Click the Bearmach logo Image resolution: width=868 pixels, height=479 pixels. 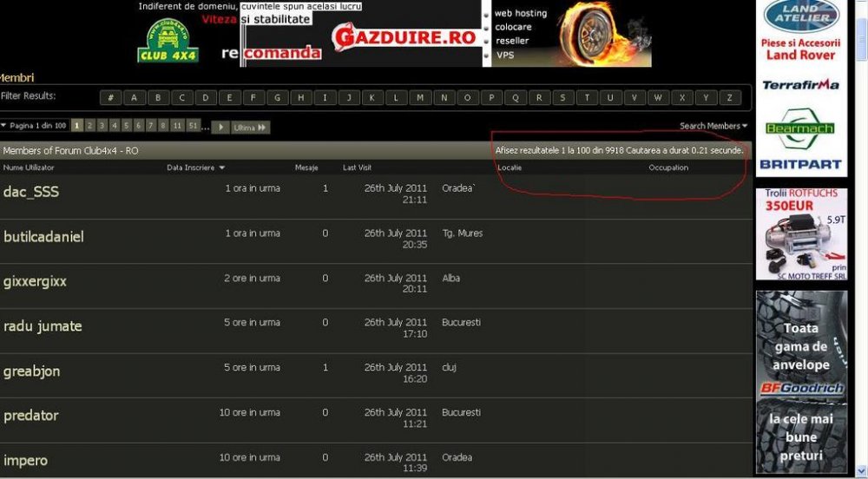click(800, 129)
